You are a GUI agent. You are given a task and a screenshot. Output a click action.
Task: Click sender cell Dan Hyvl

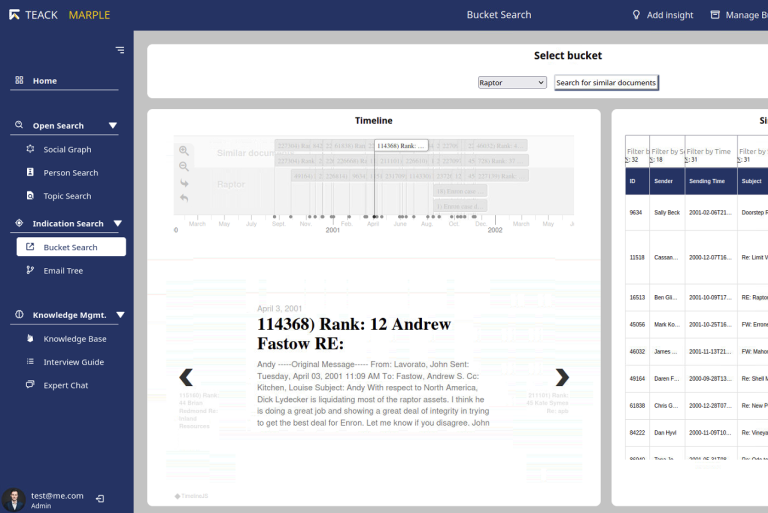667,433
